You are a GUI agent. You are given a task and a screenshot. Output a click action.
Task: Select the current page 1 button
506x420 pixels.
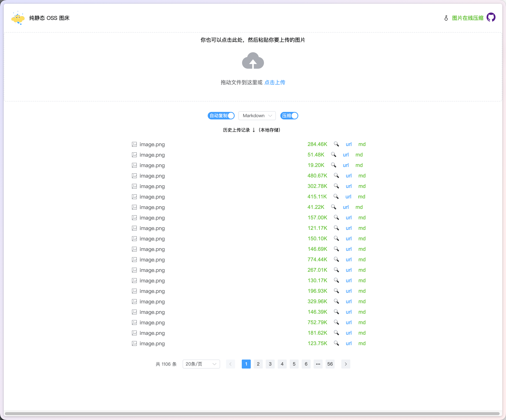246,364
